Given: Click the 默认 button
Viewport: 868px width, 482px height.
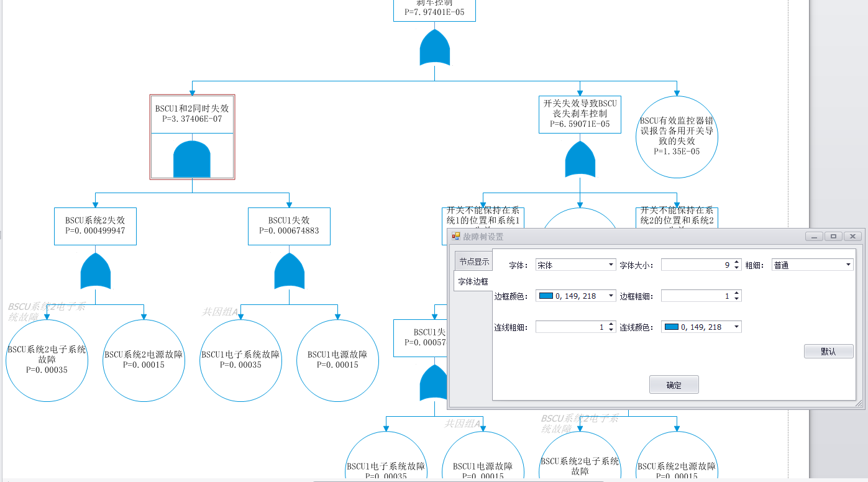Looking at the screenshot, I should point(828,351).
